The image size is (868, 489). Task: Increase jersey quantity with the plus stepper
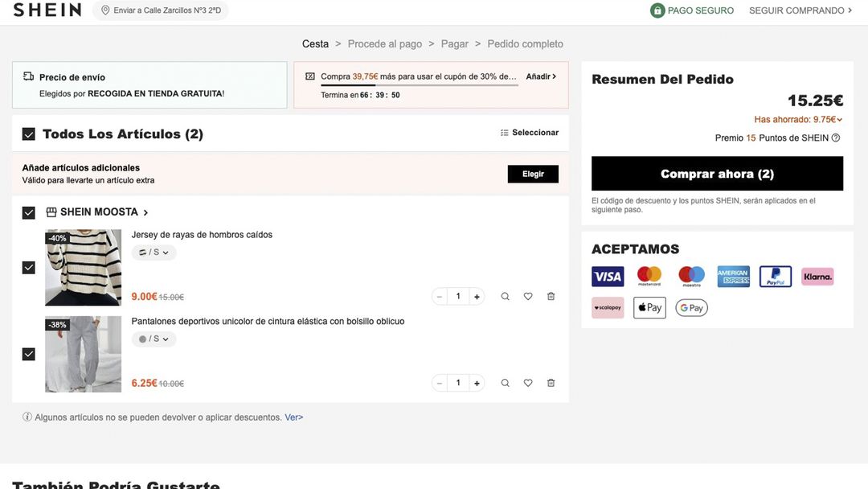476,295
